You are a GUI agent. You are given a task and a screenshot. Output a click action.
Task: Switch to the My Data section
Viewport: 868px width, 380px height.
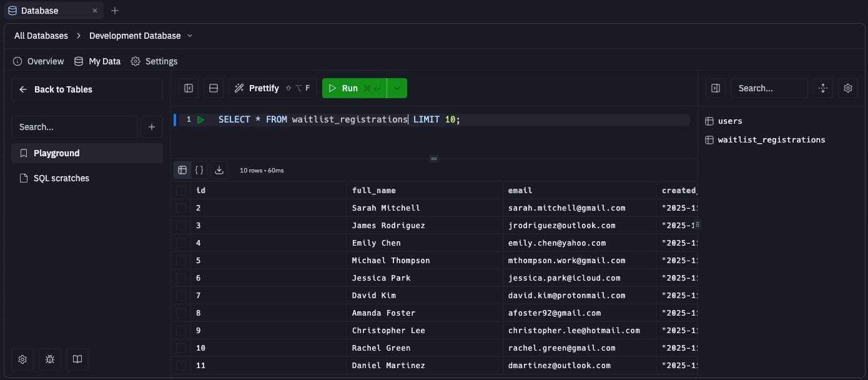click(97, 61)
